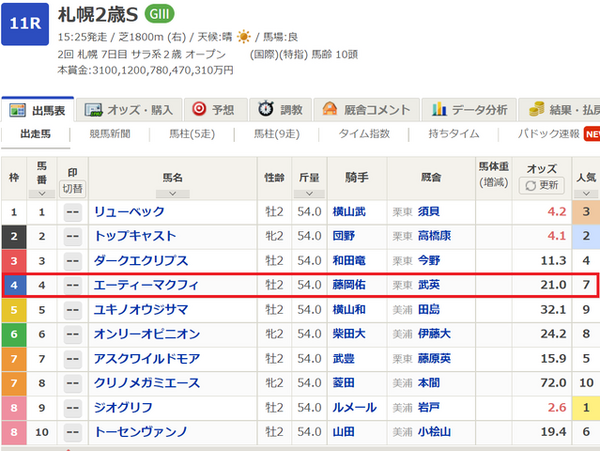Open the mark selector for リューベック
The width and height of the screenshot is (600, 451).
pyautogui.click(x=73, y=212)
